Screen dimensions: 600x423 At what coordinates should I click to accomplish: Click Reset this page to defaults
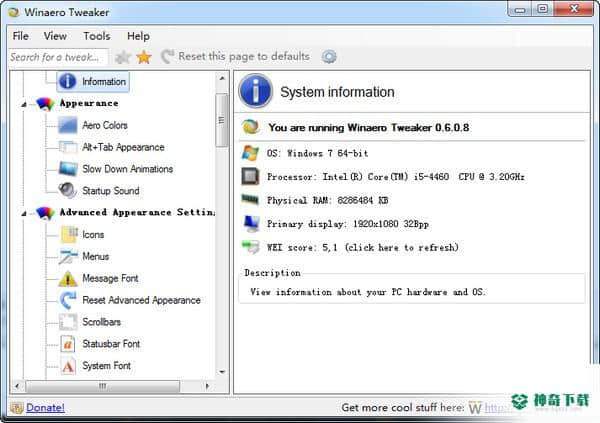pos(235,56)
